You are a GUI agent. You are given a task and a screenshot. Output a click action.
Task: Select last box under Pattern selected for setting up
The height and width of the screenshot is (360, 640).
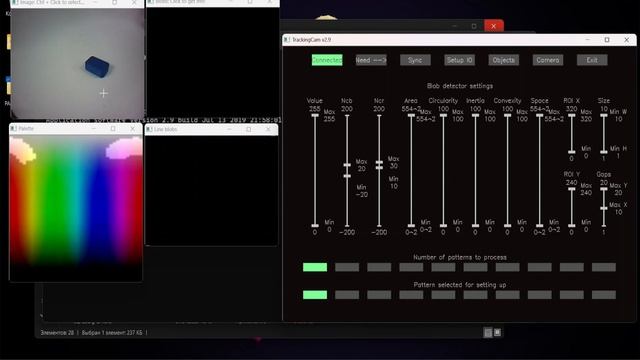click(x=604, y=295)
